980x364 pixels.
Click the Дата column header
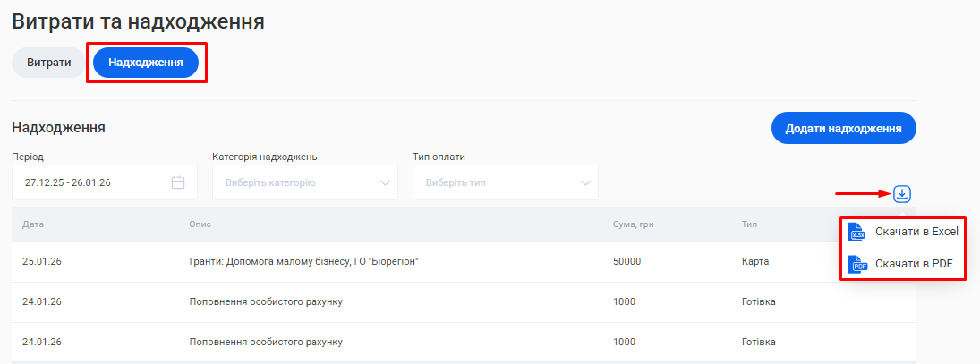(x=33, y=224)
